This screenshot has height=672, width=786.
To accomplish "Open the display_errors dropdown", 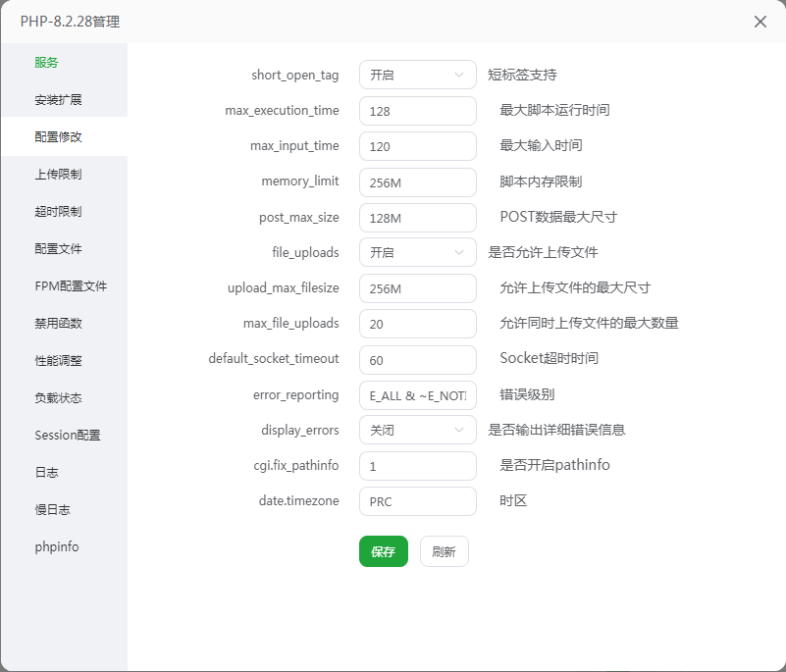I will click(x=417, y=430).
